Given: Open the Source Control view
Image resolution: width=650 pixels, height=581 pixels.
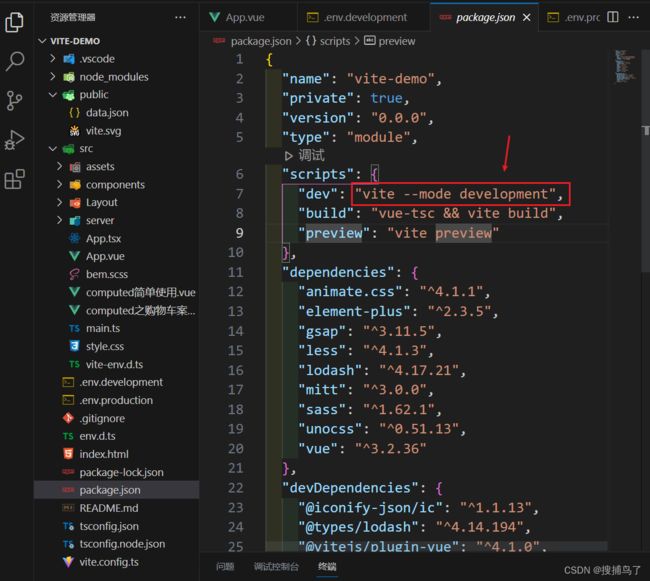Looking at the screenshot, I should point(15,101).
